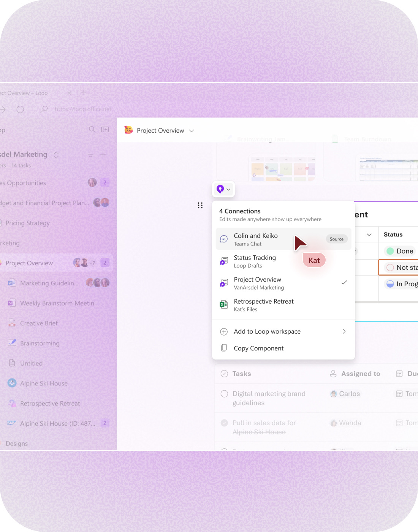Image resolution: width=418 pixels, height=532 pixels.
Task: Click the browser forward arrow
Action: click(x=2, y=109)
